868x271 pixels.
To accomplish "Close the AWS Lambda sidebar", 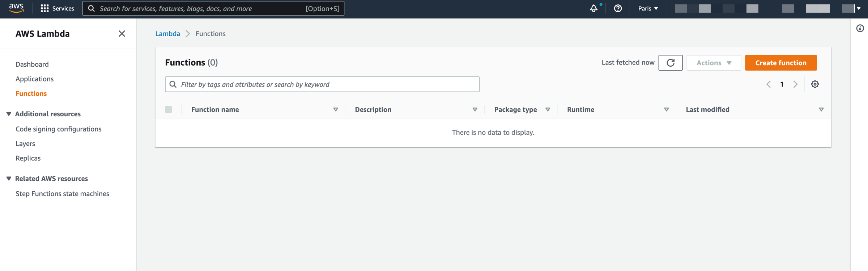I will click(122, 34).
